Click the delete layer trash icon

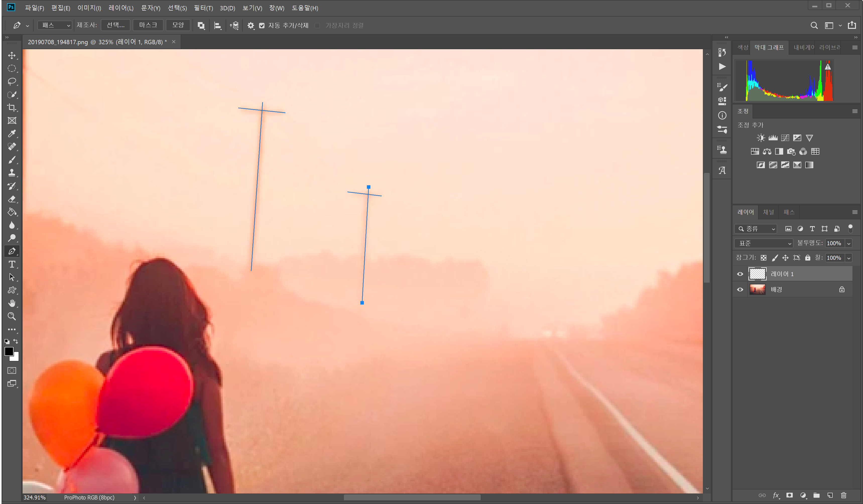(x=843, y=495)
